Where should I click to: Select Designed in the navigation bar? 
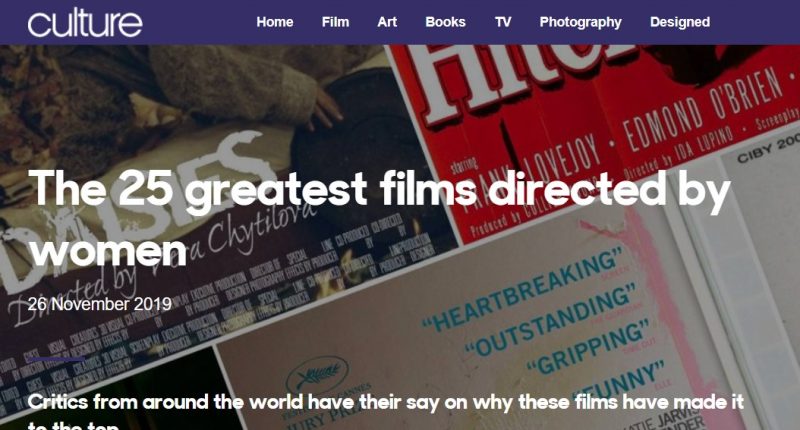[x=680, y=22]
